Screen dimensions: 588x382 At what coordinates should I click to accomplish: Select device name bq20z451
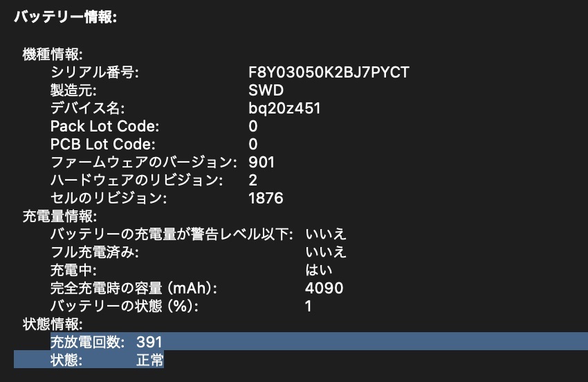click(284, 108)
